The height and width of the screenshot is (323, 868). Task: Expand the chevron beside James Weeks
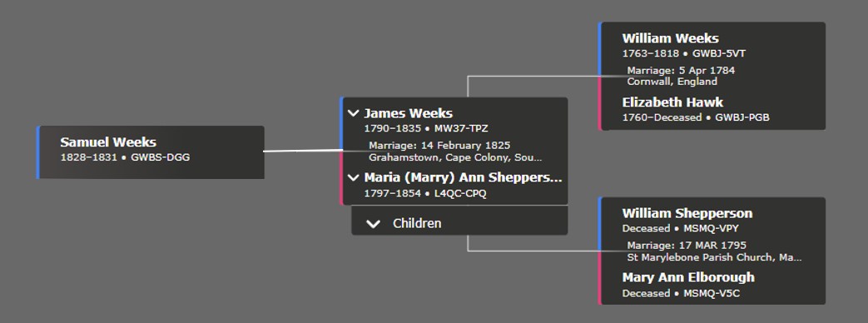[x=353, y=113]
